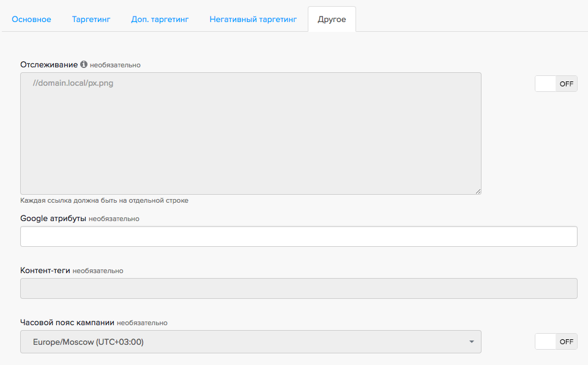Click the Контент-теги input field
The image size is (588, 365).
[x=299, y=288]
